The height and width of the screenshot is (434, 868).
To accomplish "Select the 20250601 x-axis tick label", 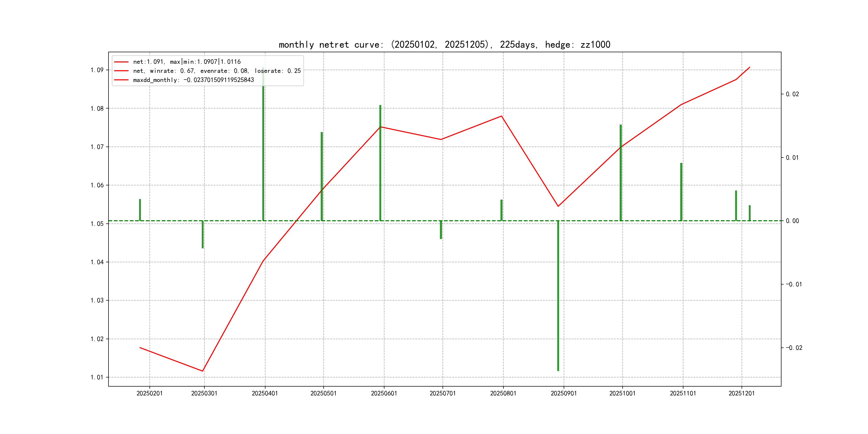I will pyautogui.click(x=384, y=393).
